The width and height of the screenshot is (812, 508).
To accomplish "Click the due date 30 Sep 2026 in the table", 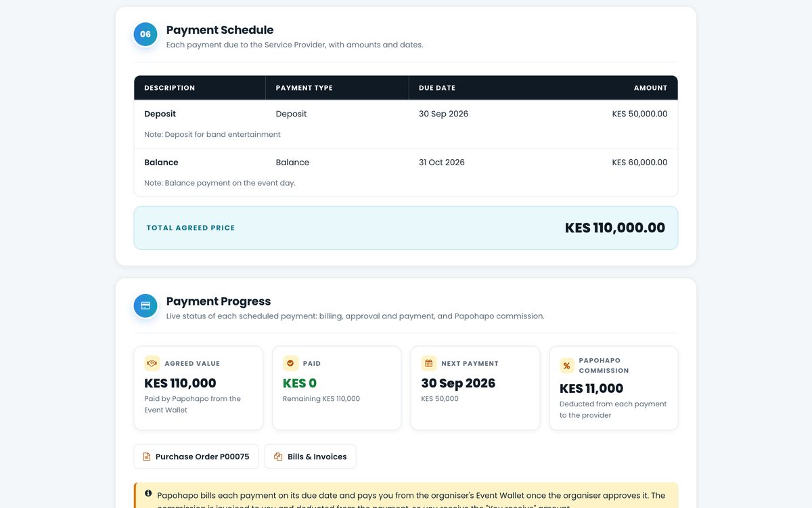I will 443,114.
